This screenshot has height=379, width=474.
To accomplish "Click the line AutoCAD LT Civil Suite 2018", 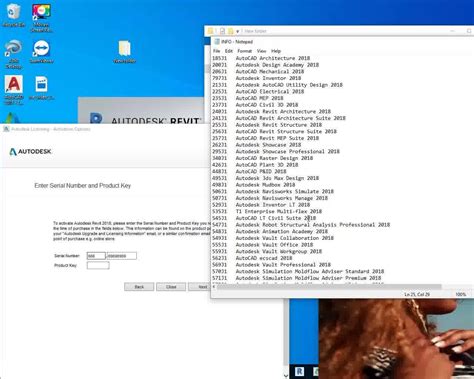I will (x=264, y=218).
